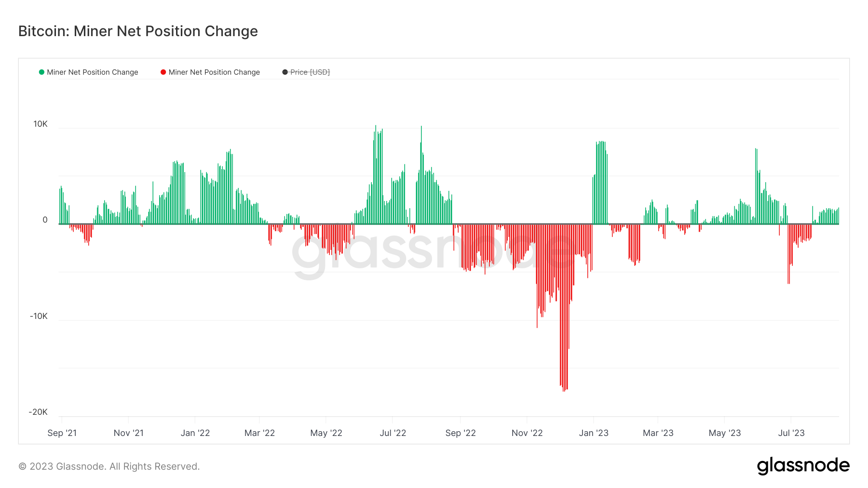
Task: Click the -10K y-axis label
Action: click(39, 317)
